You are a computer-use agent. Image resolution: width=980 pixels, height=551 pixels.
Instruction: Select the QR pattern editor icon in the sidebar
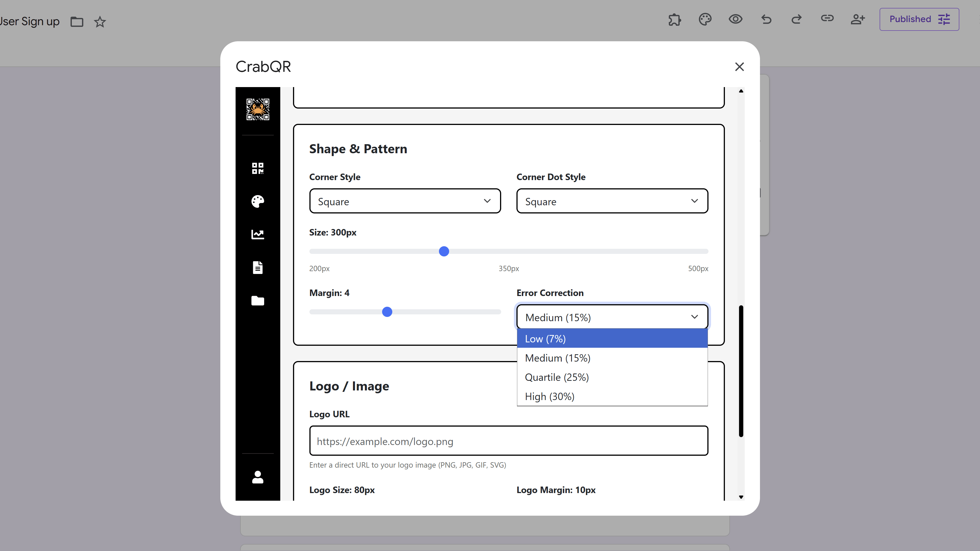tap(258, 168)
